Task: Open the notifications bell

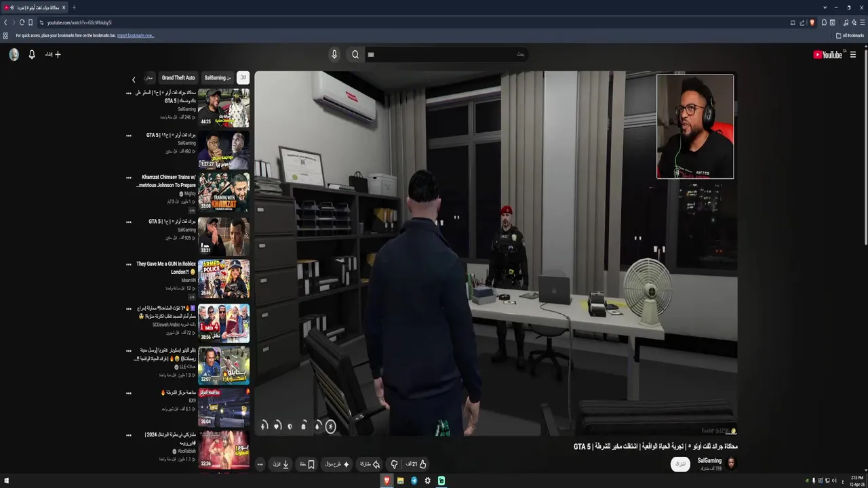Action: coord(32,54)
